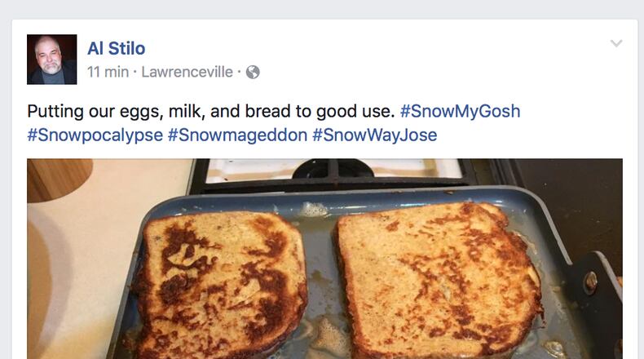Open the Lawrenceville location link

pyautogui.click(x=187, y=72)
